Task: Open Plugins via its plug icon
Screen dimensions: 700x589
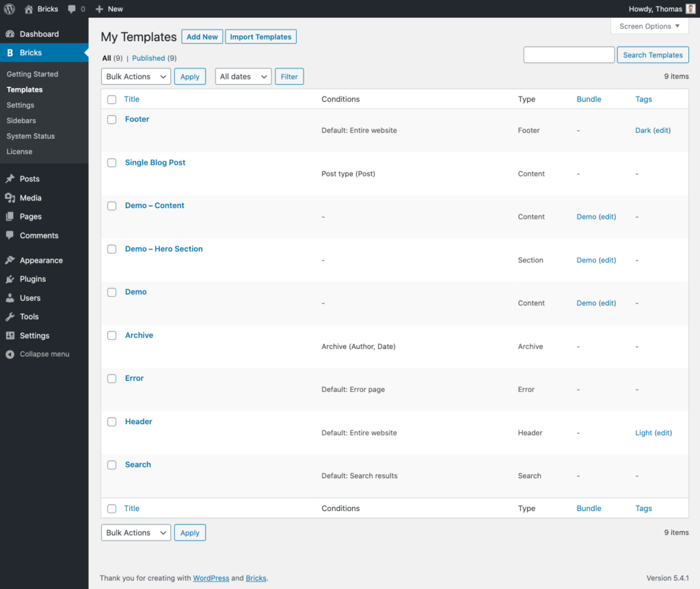Action: click(x=10, y=279)
